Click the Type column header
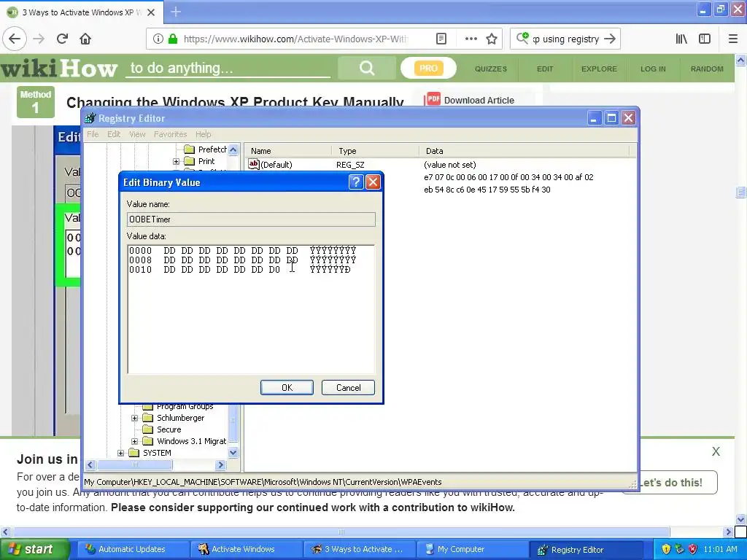 tap(374, 151)
